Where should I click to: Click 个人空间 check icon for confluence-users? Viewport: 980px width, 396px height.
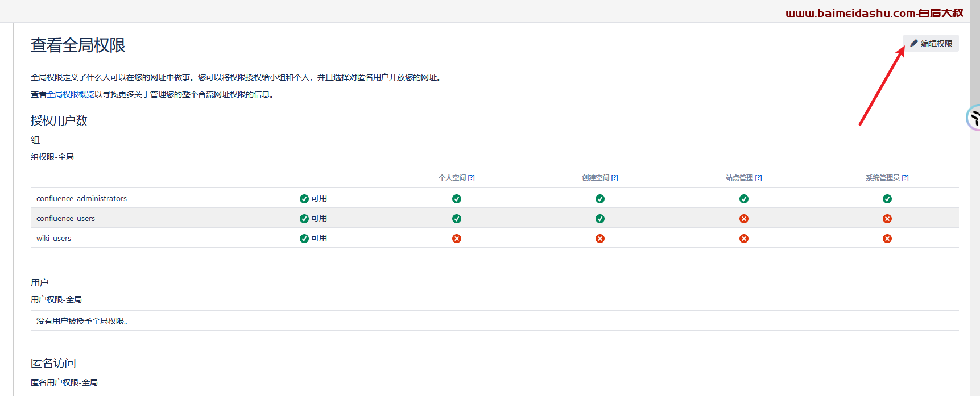tap(457, 219)
